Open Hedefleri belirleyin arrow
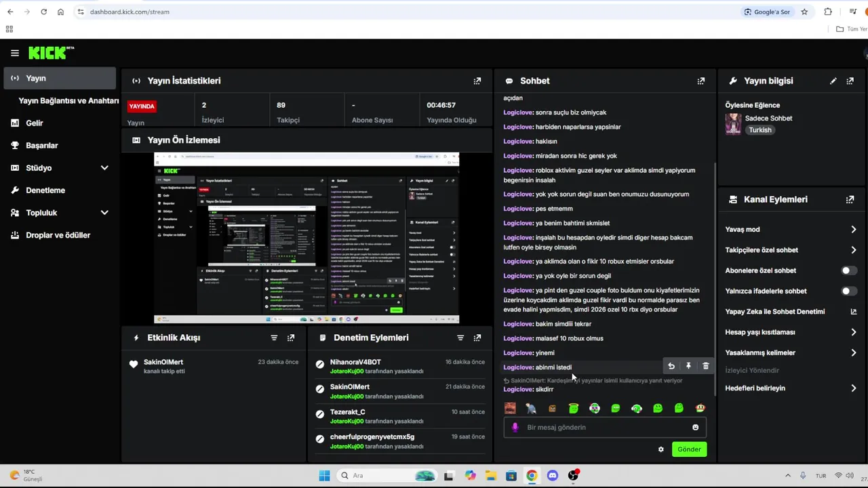The image size is (868, 488). 854,388
